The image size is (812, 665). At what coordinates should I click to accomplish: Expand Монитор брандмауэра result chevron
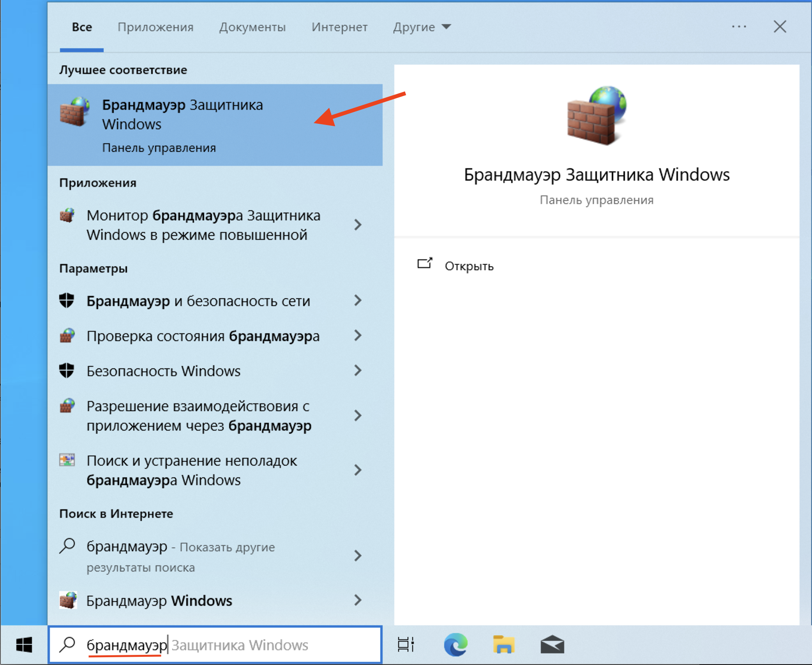(x=358, y=225)
